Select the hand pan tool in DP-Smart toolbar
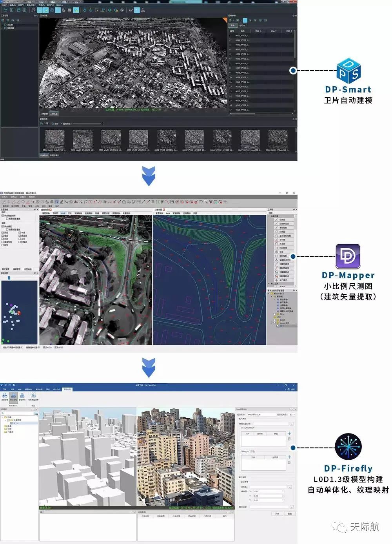Screen dimensions: 392x544 (x=84, y=10)
